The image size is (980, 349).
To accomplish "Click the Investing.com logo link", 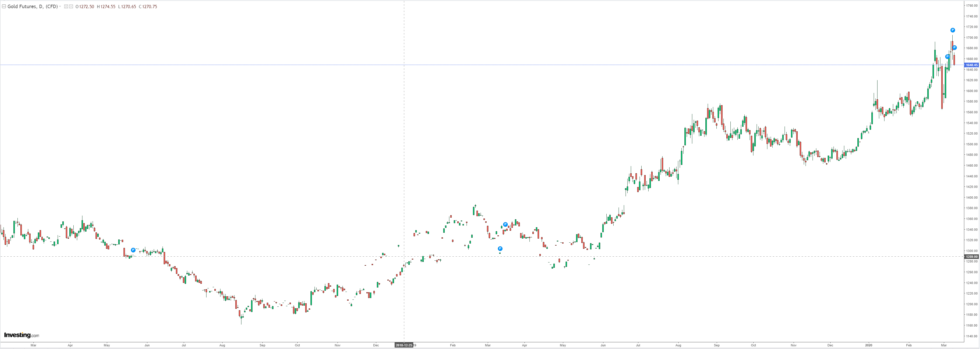I will pos(21,335).
